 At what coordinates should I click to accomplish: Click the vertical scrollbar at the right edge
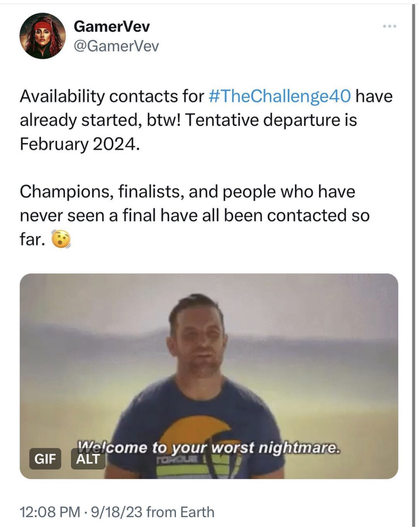[414, 265]
